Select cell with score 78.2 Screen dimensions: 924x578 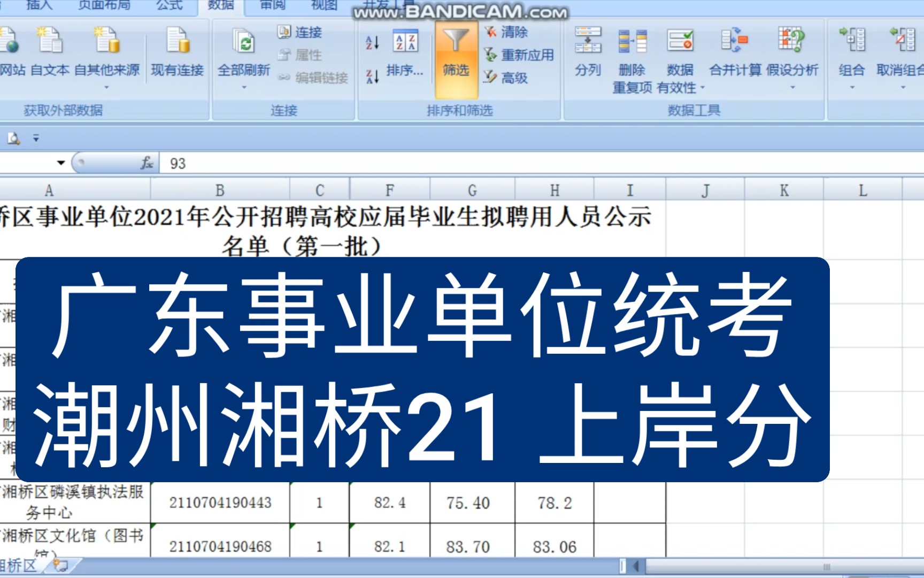555,503
